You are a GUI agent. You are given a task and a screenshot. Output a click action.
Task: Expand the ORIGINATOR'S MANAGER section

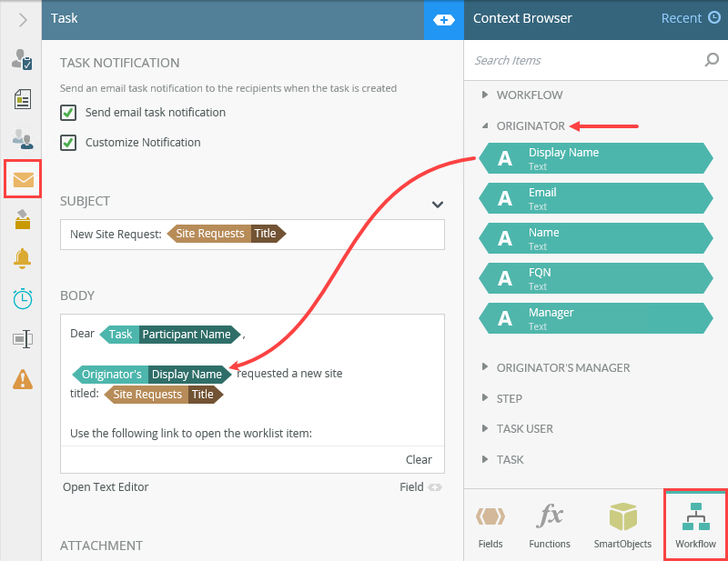coord(484,367)
